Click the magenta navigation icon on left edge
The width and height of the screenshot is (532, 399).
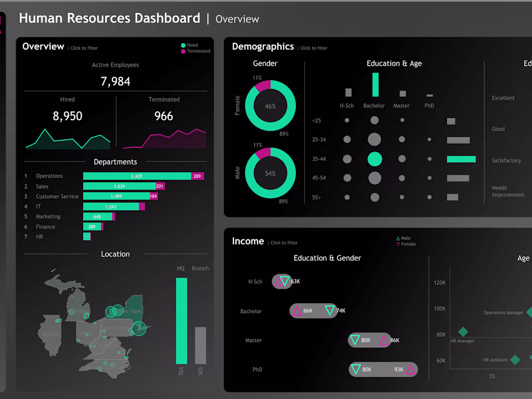click(x=2, y=24)
